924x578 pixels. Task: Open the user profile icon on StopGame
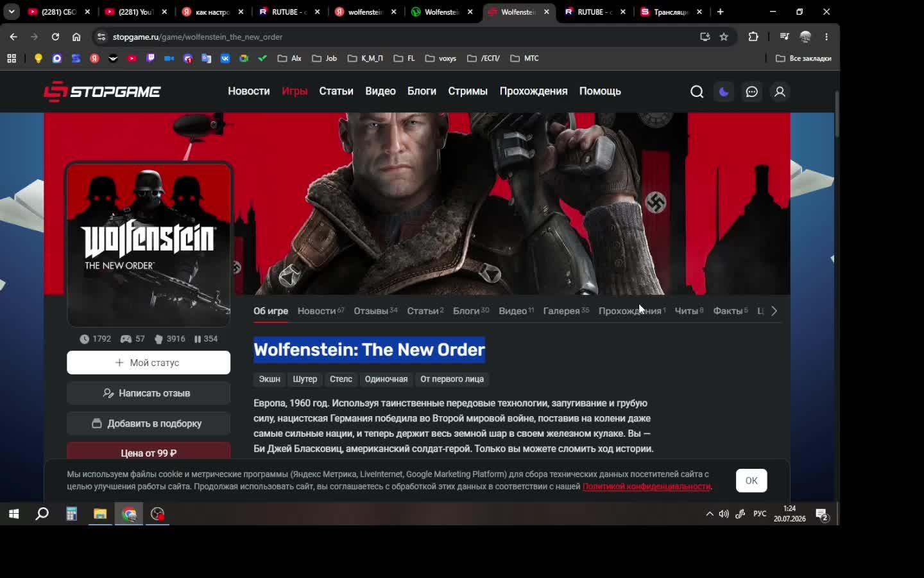point(780,92)
